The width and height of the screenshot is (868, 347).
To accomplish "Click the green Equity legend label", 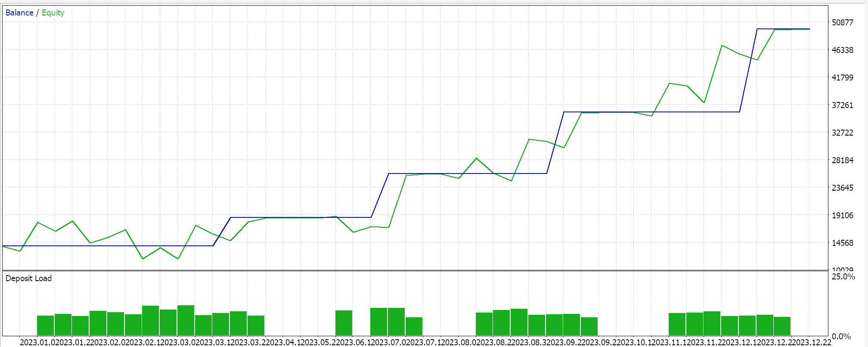I will click(53, 13).
